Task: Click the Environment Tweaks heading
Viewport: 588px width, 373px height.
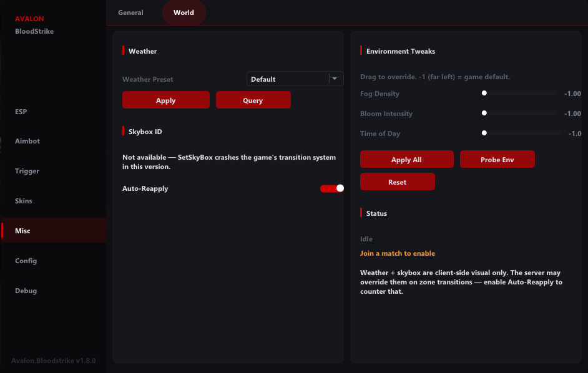Action: click(x=401, y=51)
